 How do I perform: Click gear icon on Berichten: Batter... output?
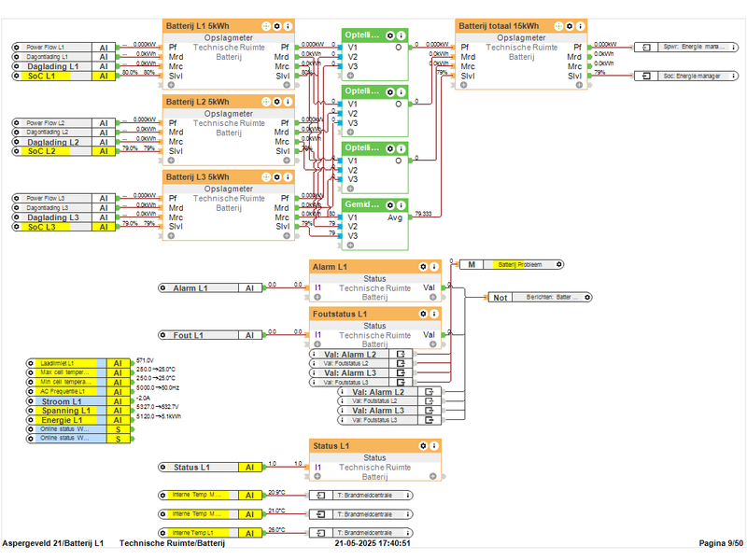[x=587, y=297]
